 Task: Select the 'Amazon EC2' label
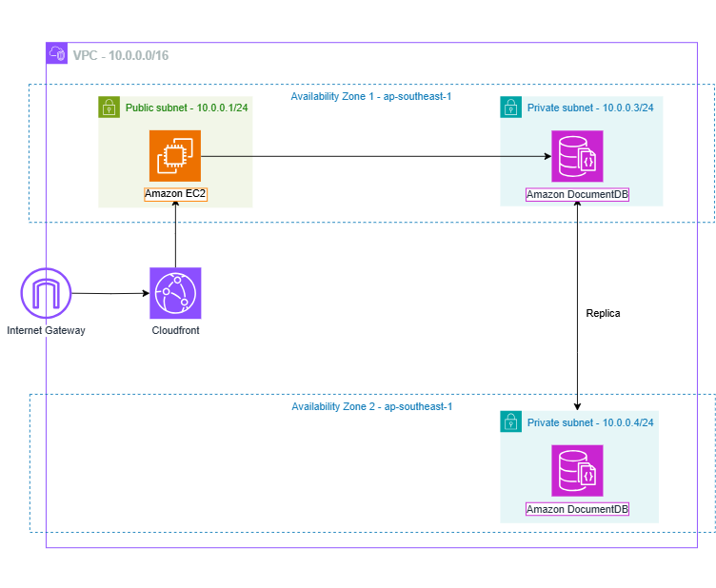pos(175,194)
